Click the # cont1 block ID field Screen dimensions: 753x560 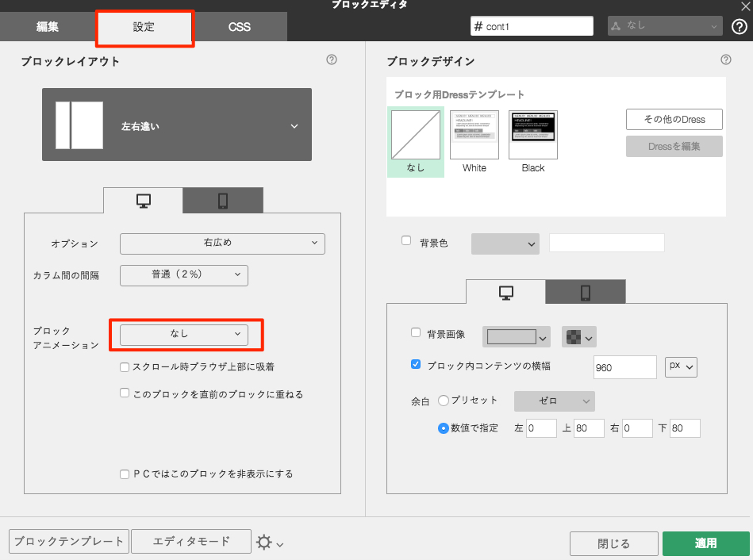532,26
